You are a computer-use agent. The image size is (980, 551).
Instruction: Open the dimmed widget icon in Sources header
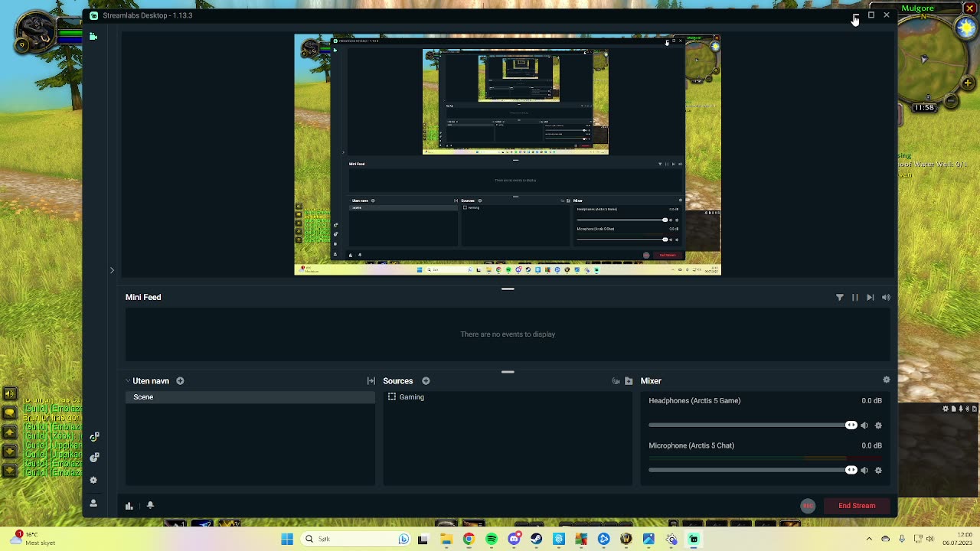coord(616,380)
